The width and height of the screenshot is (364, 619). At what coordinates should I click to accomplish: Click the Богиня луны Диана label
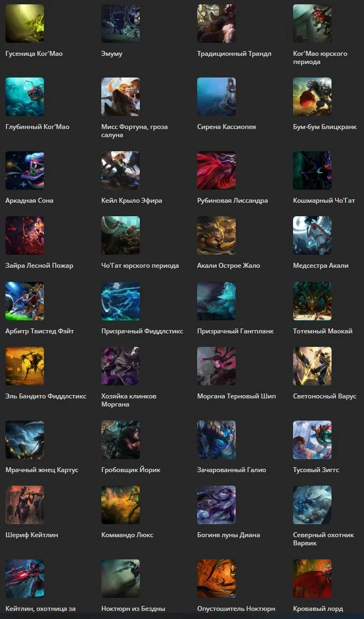229,536
